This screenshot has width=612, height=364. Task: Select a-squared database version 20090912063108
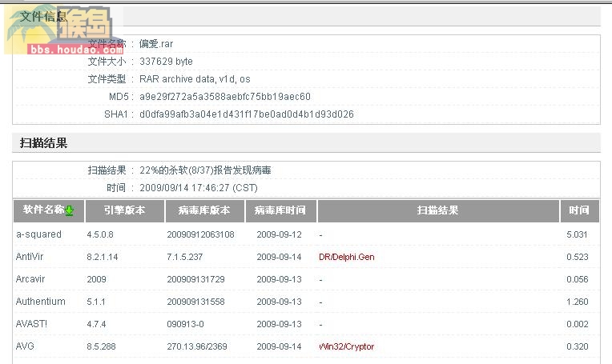click(x=200, y=234)
